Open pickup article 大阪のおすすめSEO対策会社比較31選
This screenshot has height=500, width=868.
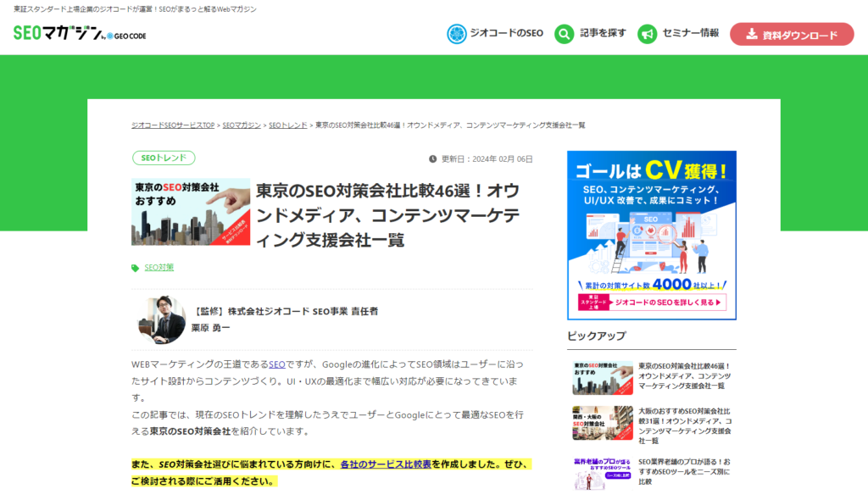coord(685,425)
